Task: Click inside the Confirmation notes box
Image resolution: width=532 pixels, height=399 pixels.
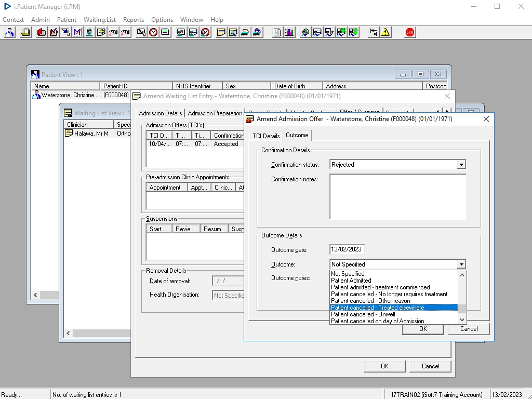Action: coord(398,196)
